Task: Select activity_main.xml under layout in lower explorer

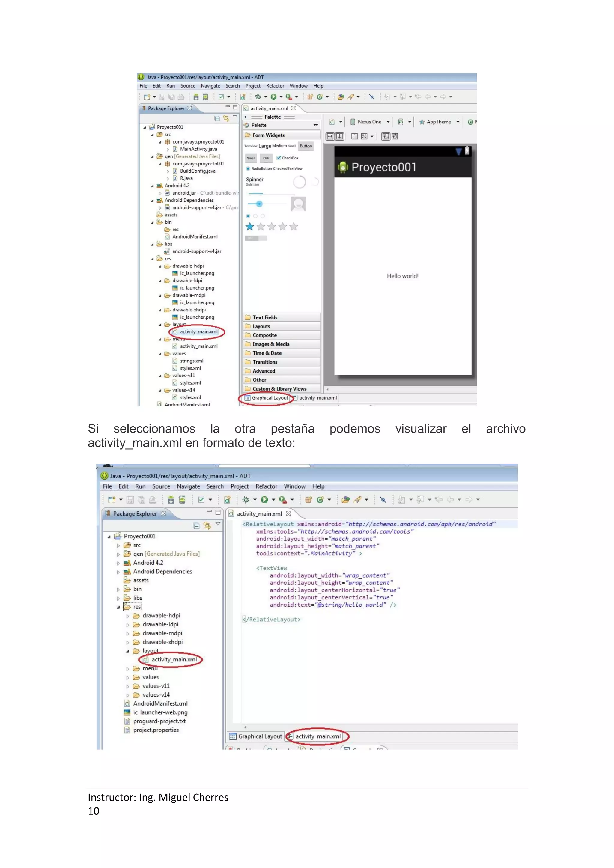Action: click(x=174, y=660)
